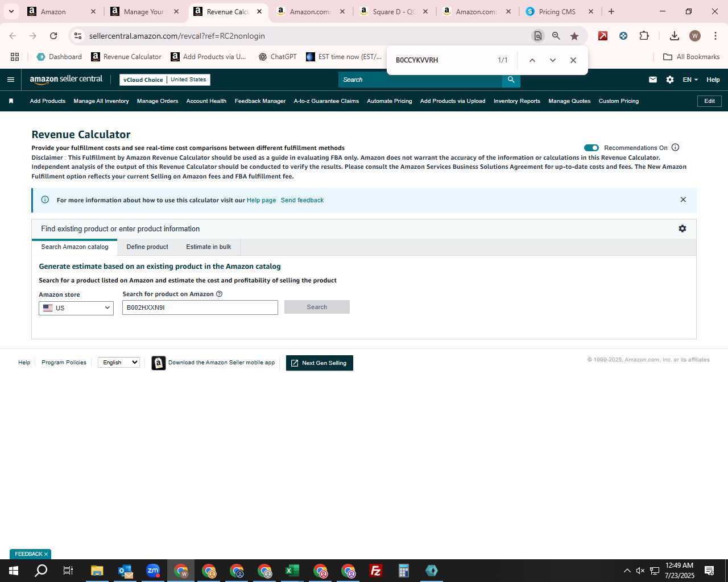Open the calculator settings gear icon
728x582 pixels.
coord(682,228)
